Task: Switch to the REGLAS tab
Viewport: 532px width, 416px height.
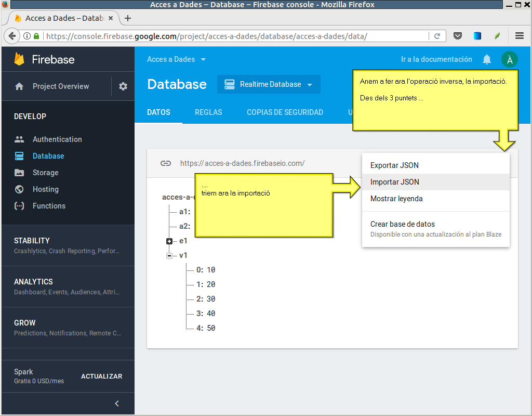Action: (208, 112)
